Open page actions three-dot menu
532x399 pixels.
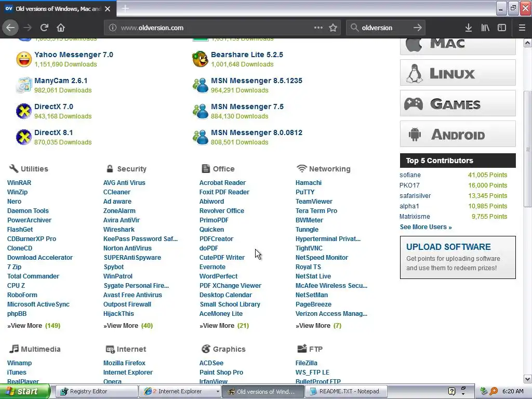click(x=318, y=28)
